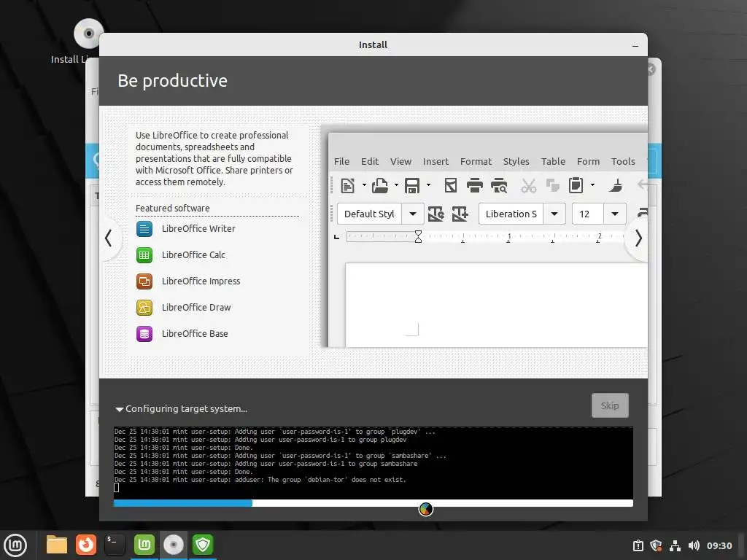This screenshot has width=747, height=560.
Task: Click the Cut scissors icon
Action: coord(528,185)
